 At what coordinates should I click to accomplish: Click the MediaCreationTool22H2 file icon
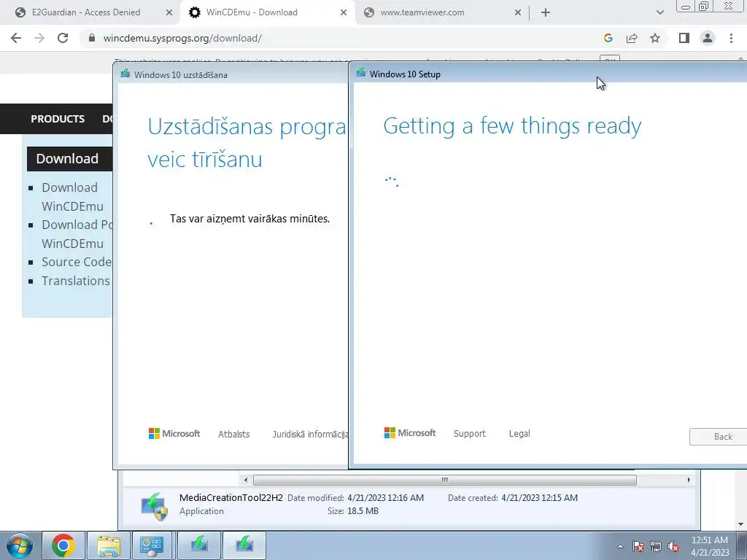[x=154, y=506]
